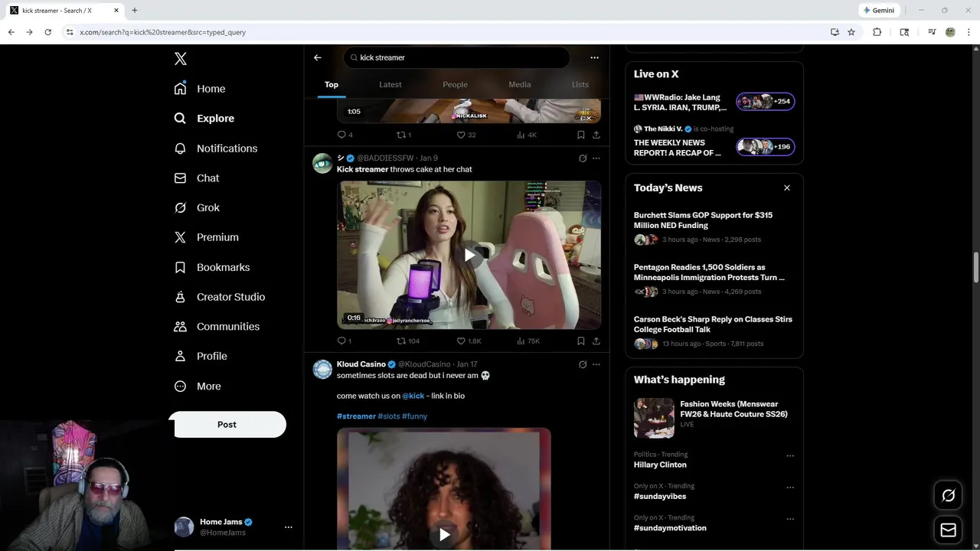View stats of post with 4K views
Viewport: 980px width, 551px height.
[x=527, y=135]
